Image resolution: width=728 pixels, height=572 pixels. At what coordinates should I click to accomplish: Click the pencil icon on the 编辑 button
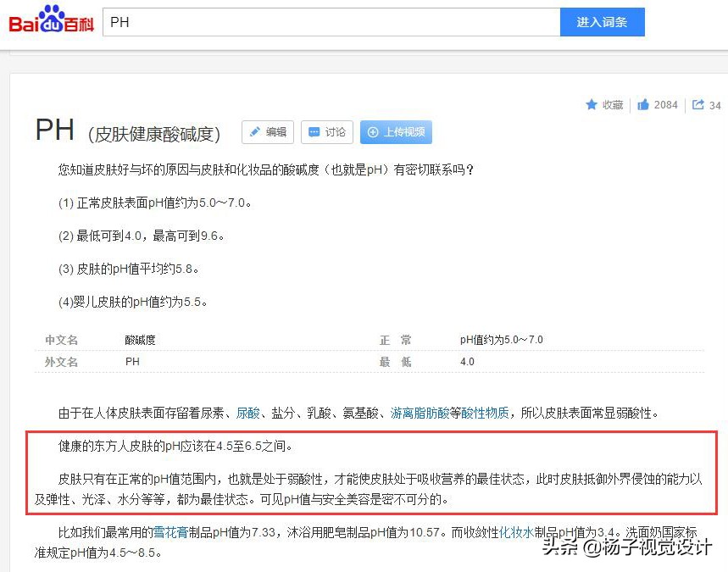click(x=254, y=132)
